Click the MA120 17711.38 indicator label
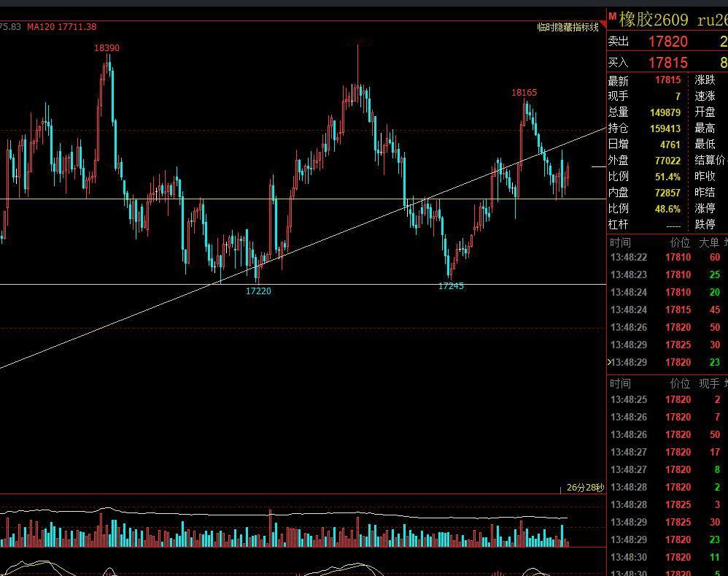728x576 pixels. coord(62,27)
